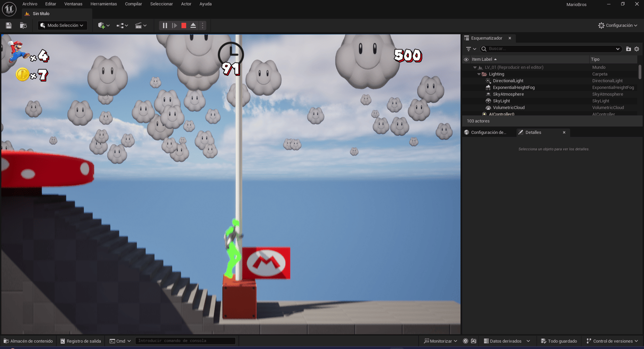Click the Buscar search field in outliner
The height and width of the screenshot is (349, 644).
550,49
